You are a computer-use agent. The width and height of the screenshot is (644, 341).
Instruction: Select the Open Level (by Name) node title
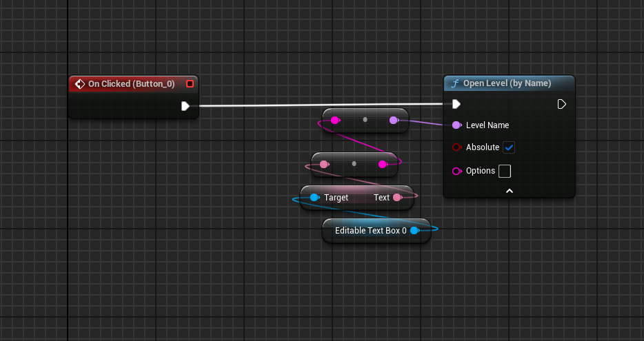[x=507, y=83]
